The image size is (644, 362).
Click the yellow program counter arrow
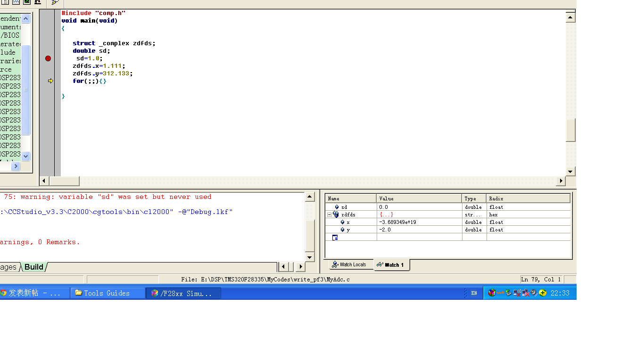(x=50, y=81)
